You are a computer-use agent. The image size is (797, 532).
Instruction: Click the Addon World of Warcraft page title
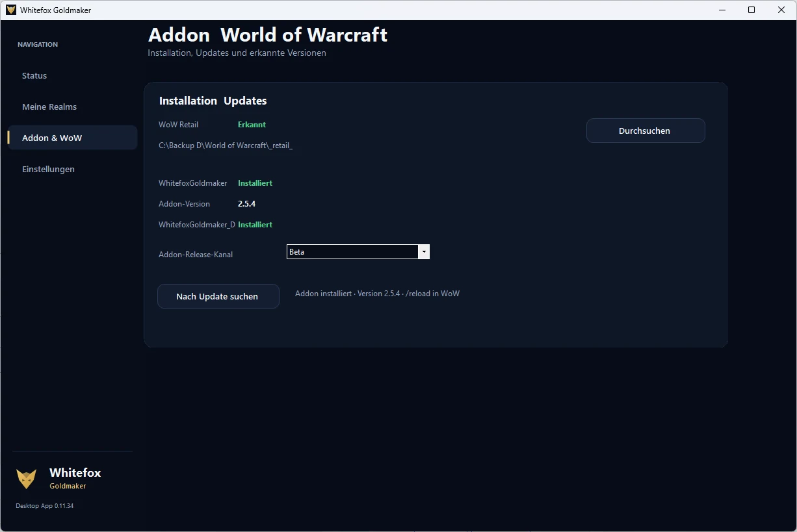click(268, 34)
